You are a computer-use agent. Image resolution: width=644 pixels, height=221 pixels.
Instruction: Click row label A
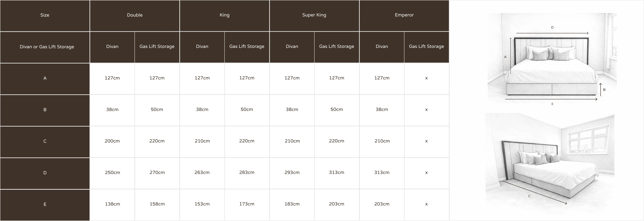coord(45,78)
